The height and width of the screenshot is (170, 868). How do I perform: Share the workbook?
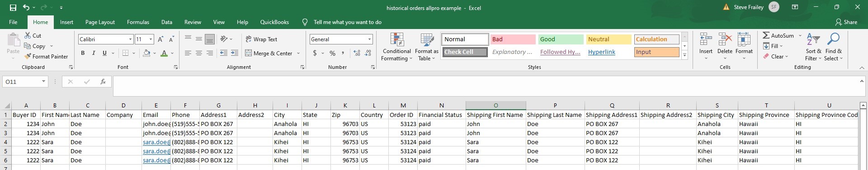click(846, 22)
